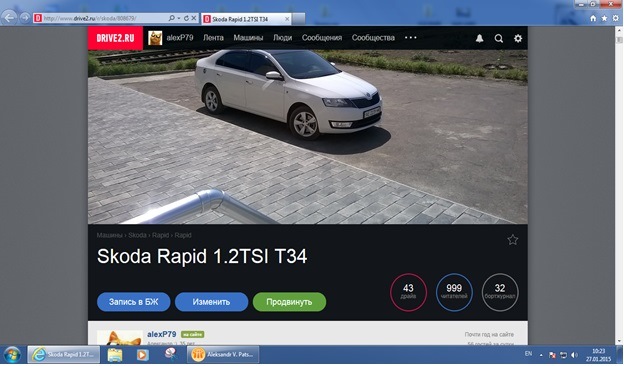
Task: Open the address bar dropdown arrow
Action: tap(179, 18)
